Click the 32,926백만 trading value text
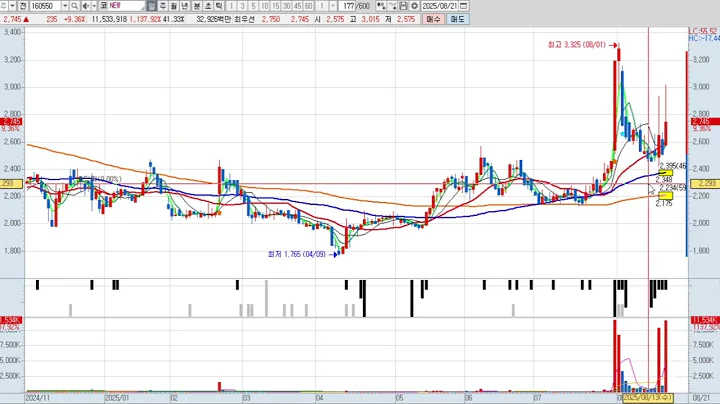The image size is (720, 404). 214,19
